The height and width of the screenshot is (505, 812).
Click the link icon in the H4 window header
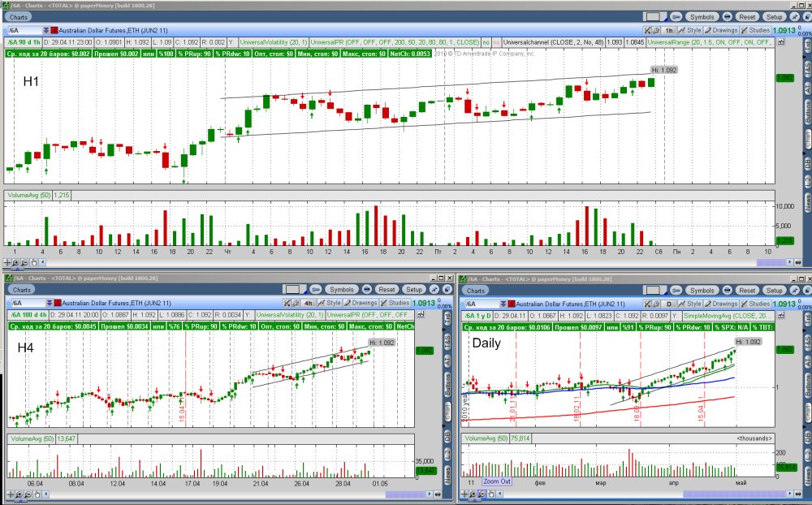(x=315, y=290)
